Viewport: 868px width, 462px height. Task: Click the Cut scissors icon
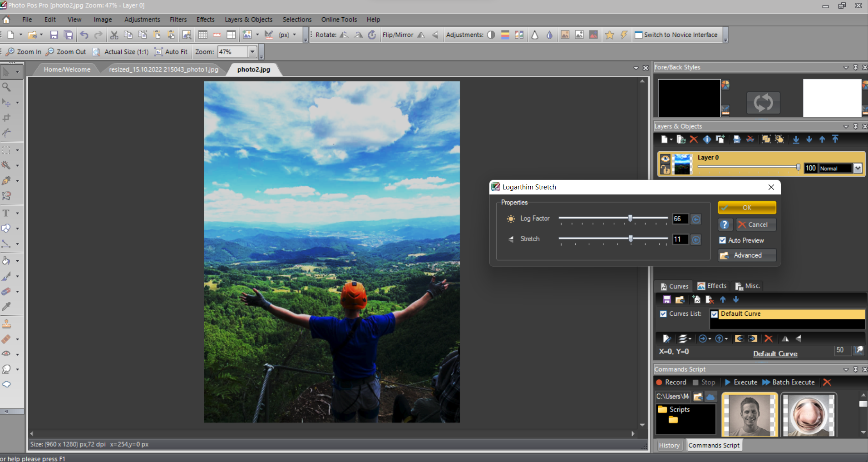click(x=114, y=35)
